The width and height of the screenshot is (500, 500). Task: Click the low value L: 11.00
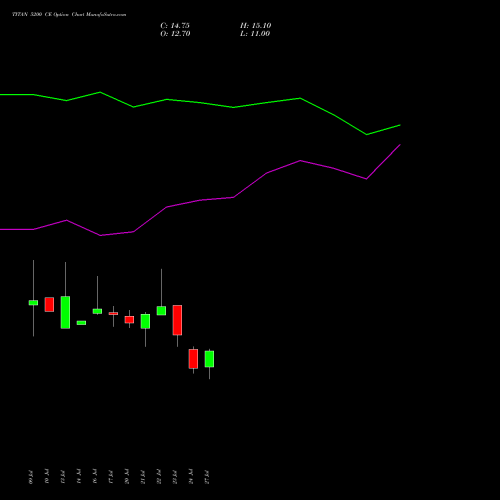point(255,34)
